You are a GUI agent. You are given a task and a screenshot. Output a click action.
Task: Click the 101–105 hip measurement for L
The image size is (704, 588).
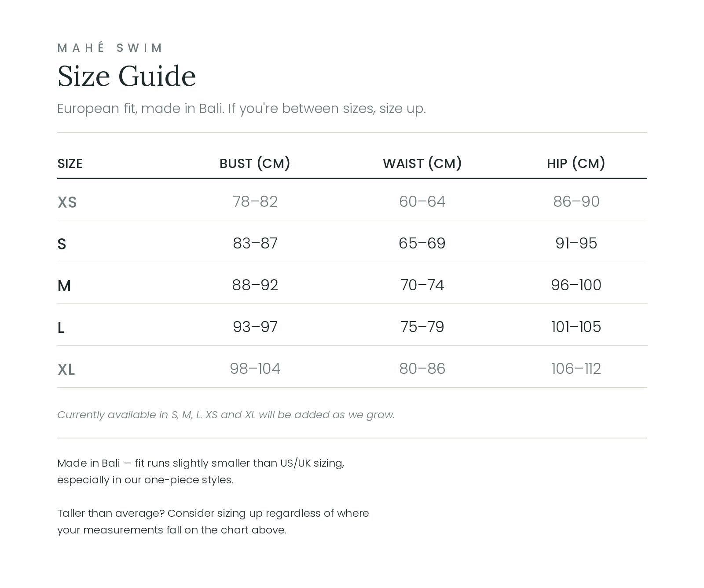click(576, 327)
